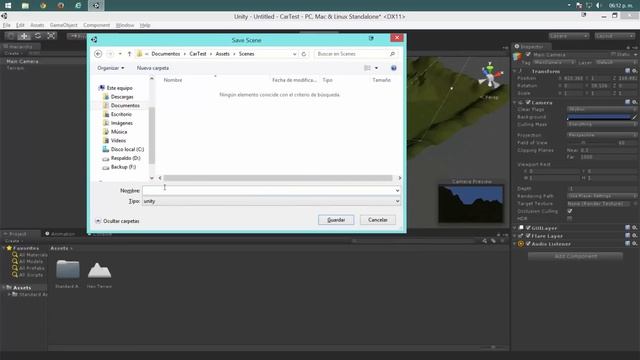The image size is (640, 360).
Task: Toggle GUILayer component checkbox
Action: [x=528, y=228]
